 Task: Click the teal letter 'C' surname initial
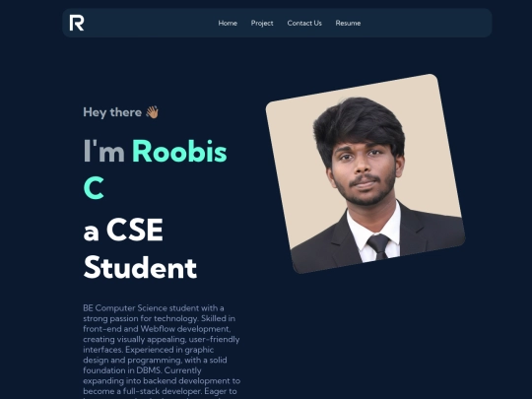coord(94,187)
